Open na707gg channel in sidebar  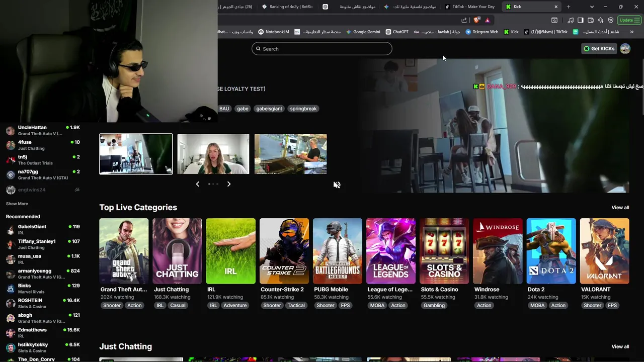tap(43, 174)
